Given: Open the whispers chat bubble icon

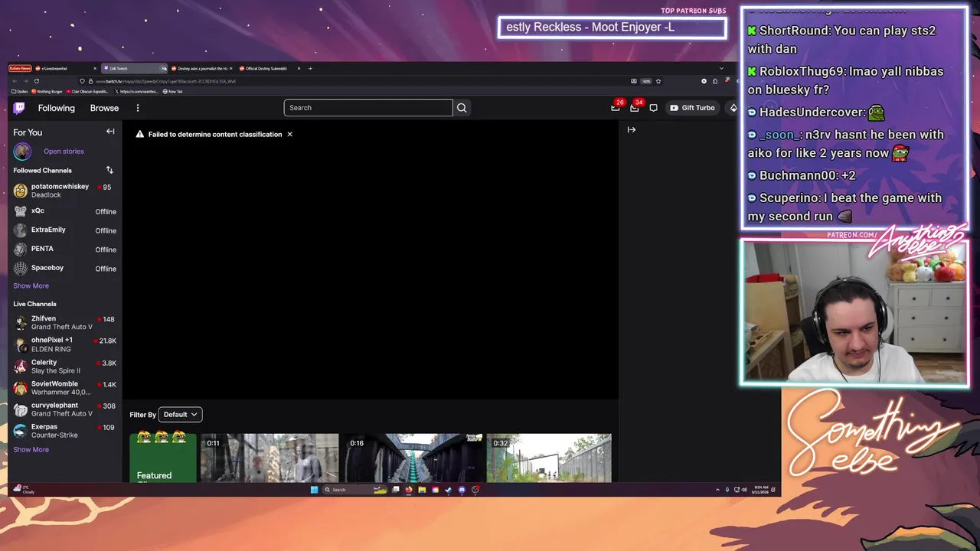Looking at the screenshot, I should [x=653, y=108].
